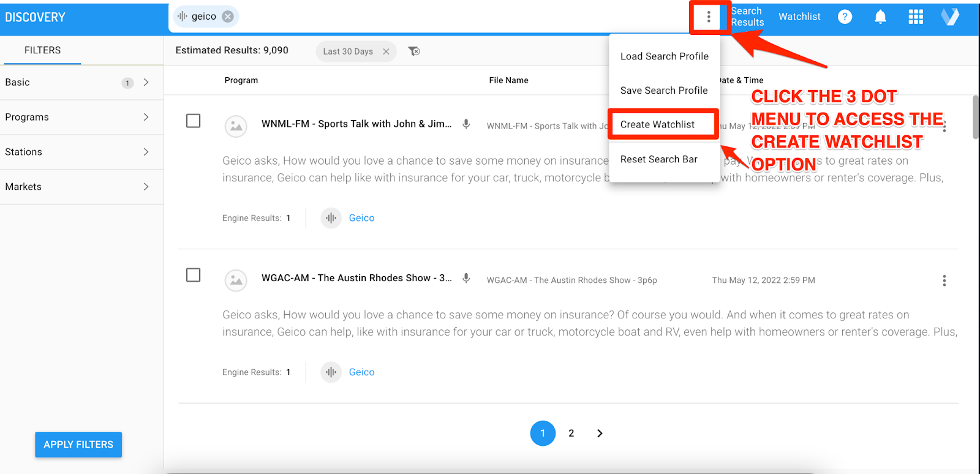Choose Save Search Profile
This screenshot has height=474, width=980.
(x=664, y=91)
